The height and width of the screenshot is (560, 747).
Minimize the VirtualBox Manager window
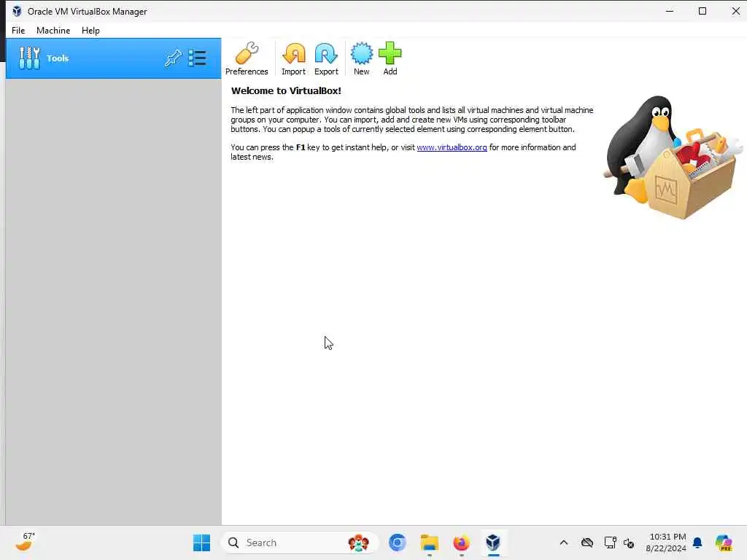coord(670,11)
